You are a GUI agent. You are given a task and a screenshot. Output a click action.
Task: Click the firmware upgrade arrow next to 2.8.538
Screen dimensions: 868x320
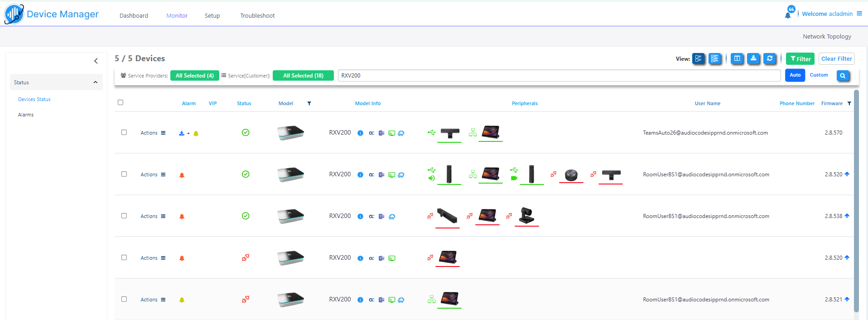click(x=847, y=216)
